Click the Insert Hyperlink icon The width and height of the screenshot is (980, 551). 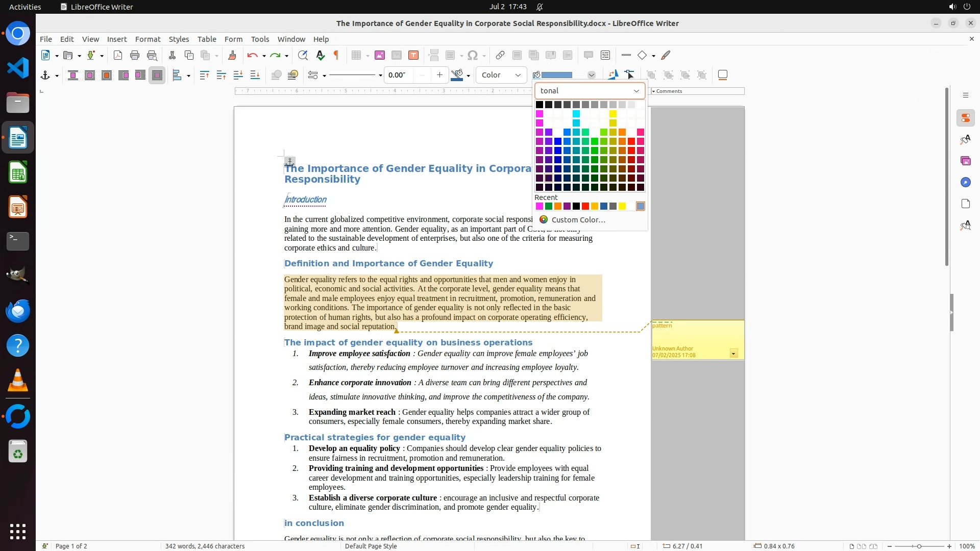pos(500,55)
